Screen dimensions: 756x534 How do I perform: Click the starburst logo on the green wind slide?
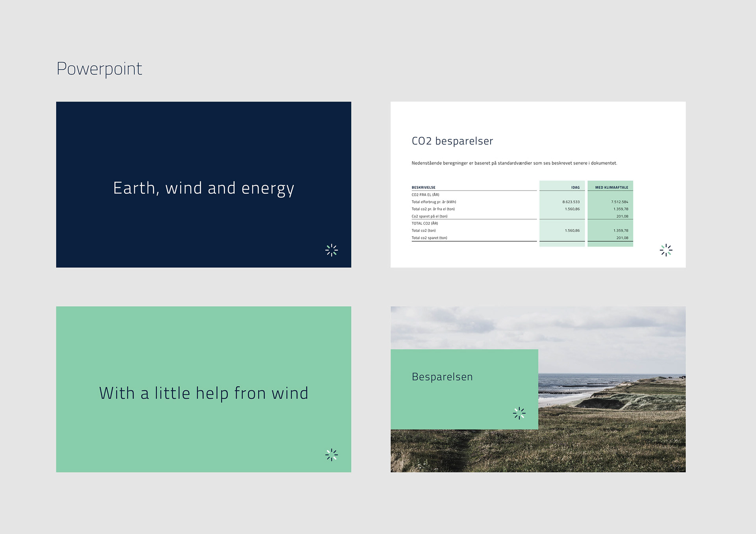click(332, 455)
